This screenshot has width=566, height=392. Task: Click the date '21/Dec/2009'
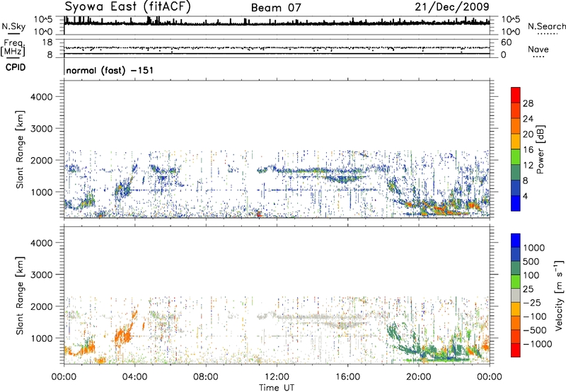452,6
